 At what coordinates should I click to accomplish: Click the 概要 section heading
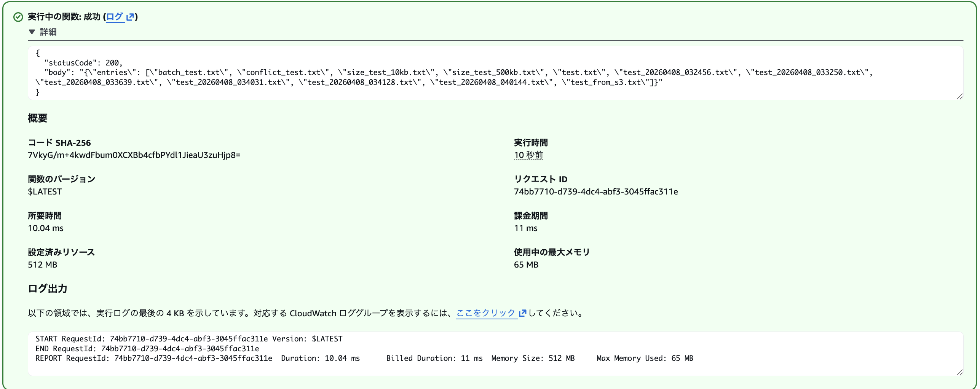(x=37, y=118)
